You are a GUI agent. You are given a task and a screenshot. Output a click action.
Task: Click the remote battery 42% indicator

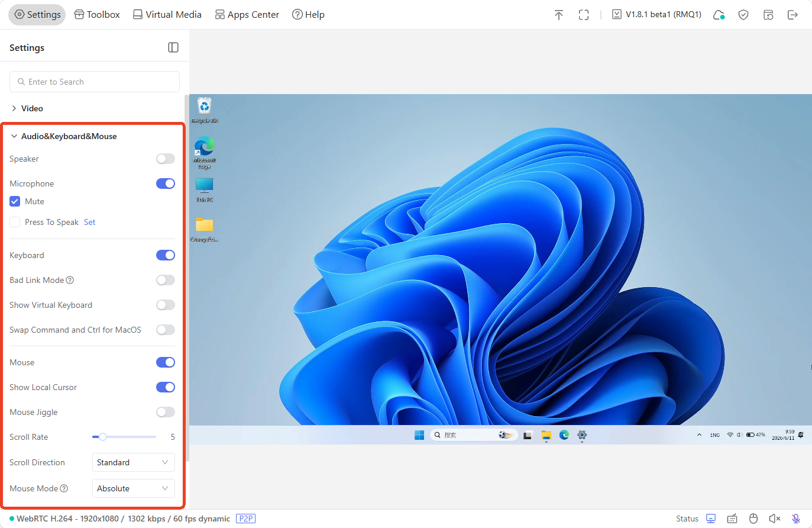(755, 435)
